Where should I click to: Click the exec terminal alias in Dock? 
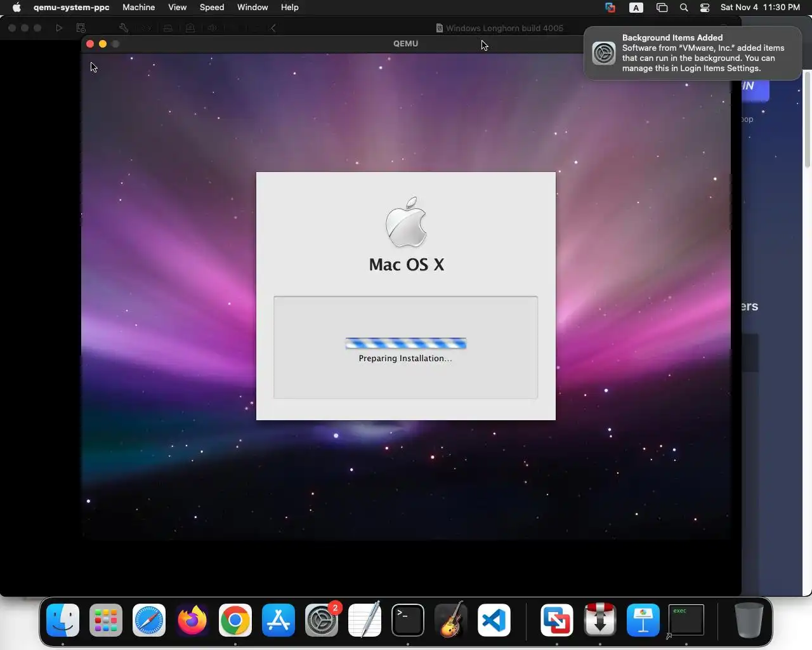[x=686, y=620]
